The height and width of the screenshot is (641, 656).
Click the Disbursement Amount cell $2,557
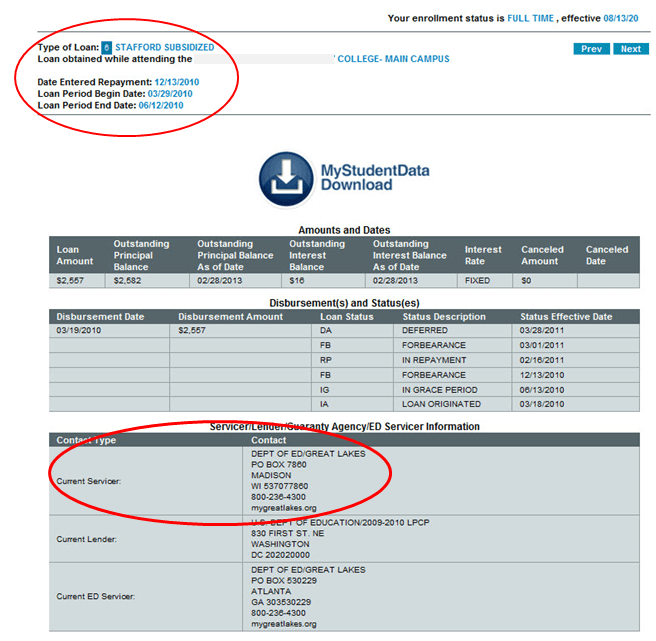click(x=192, y=331)
